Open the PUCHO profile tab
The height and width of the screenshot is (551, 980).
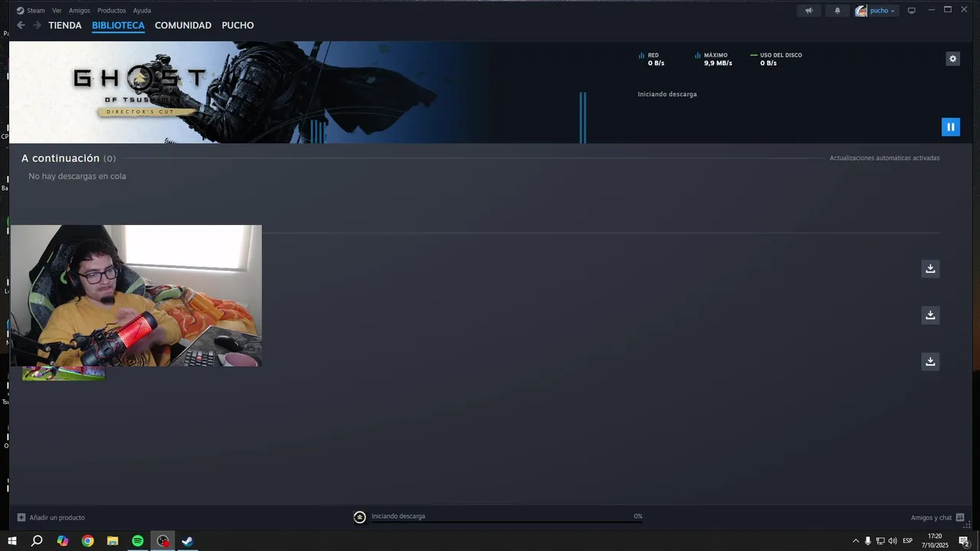pyautogui.click(x=237, y=25)
